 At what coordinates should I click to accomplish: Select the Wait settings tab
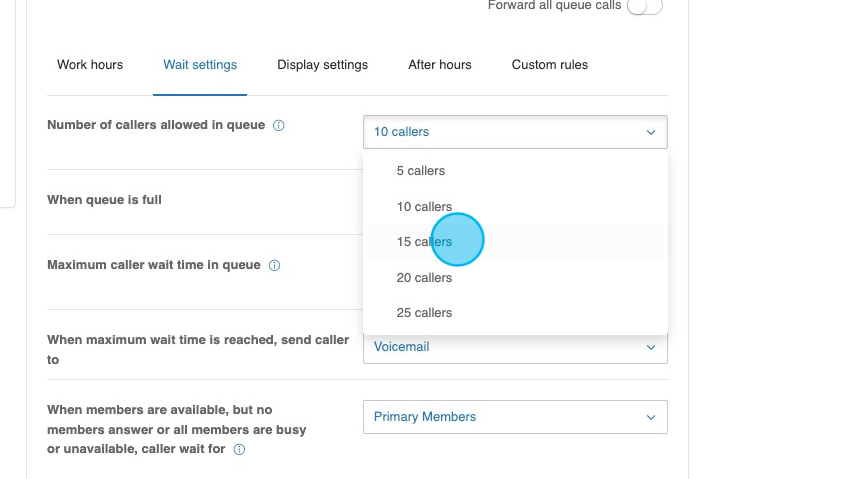click(200, 65)
